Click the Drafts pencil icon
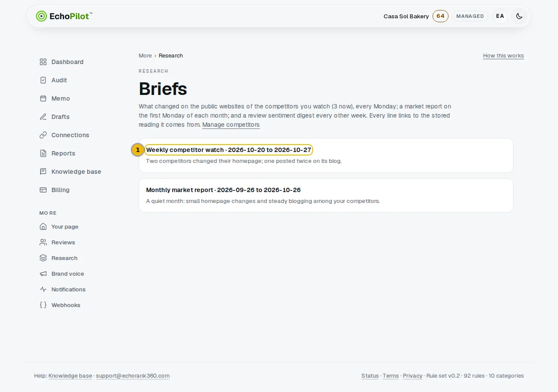 click(x=43, y=117)
